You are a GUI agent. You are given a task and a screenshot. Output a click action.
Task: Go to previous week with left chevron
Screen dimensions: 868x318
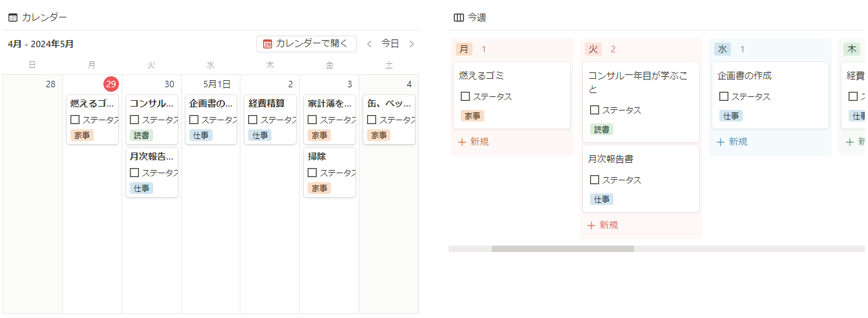point(369,44)
